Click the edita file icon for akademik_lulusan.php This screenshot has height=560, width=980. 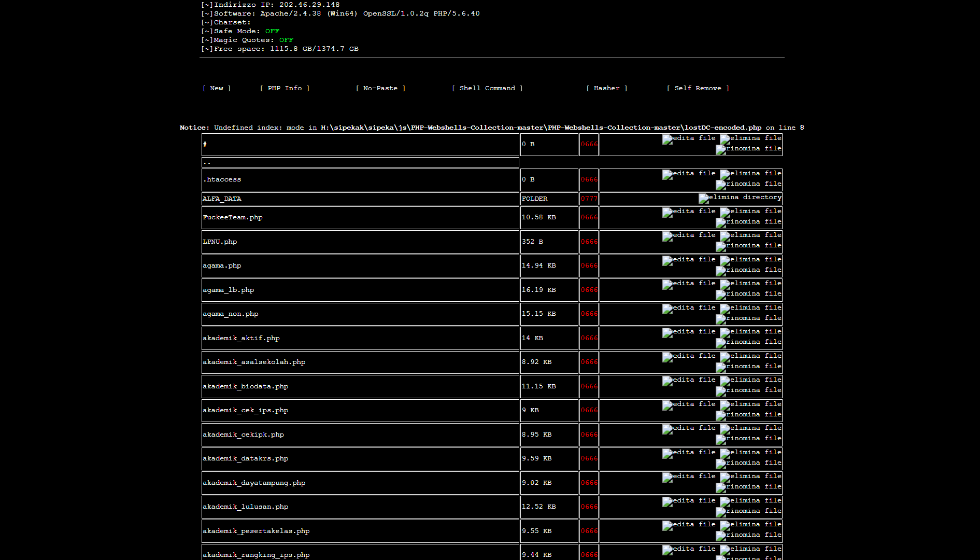pos(689,501)
